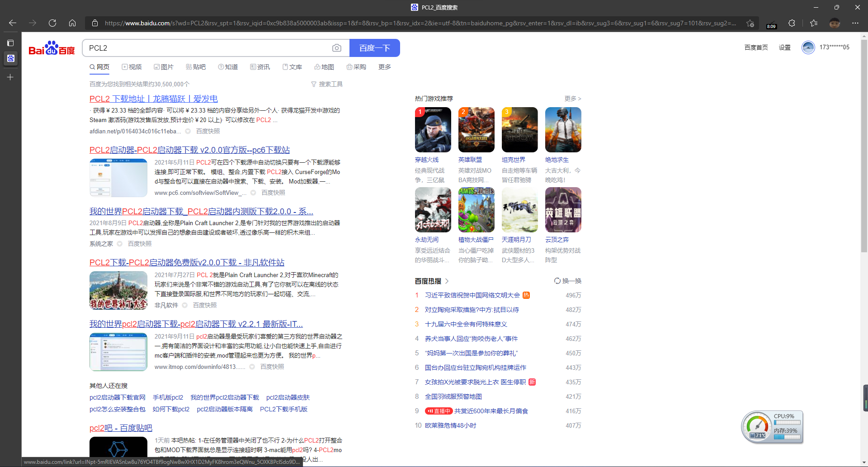Expand the 更多 search categories
The image size is (868, 467).
coord(385,67)
